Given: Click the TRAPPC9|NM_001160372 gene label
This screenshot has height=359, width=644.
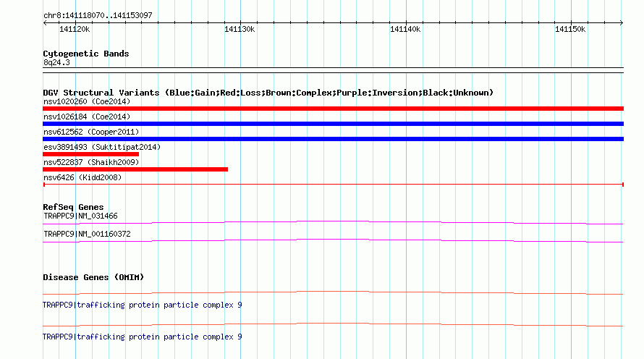Looking at the screenshot, I should (x=87, y=234).
